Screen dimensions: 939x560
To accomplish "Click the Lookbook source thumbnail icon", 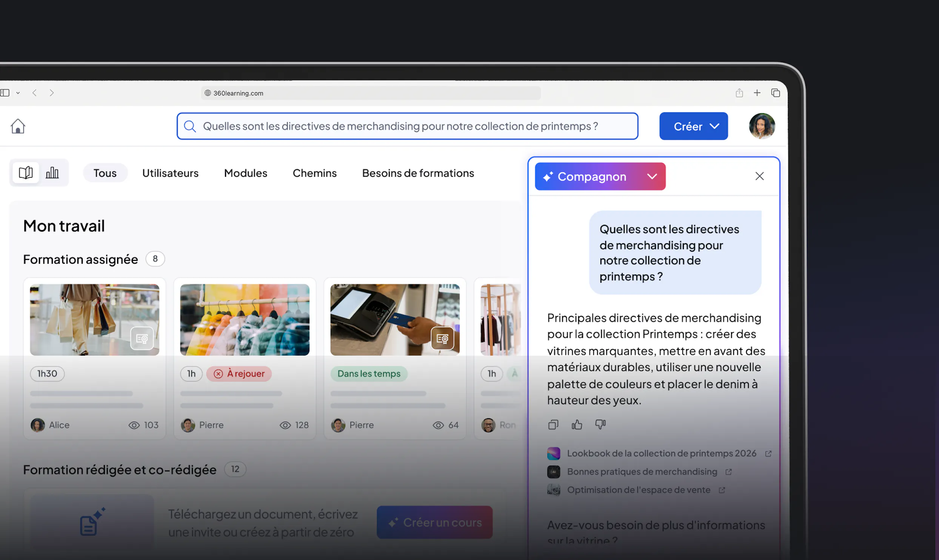I will pyautogui.click(x=554, y=454).
